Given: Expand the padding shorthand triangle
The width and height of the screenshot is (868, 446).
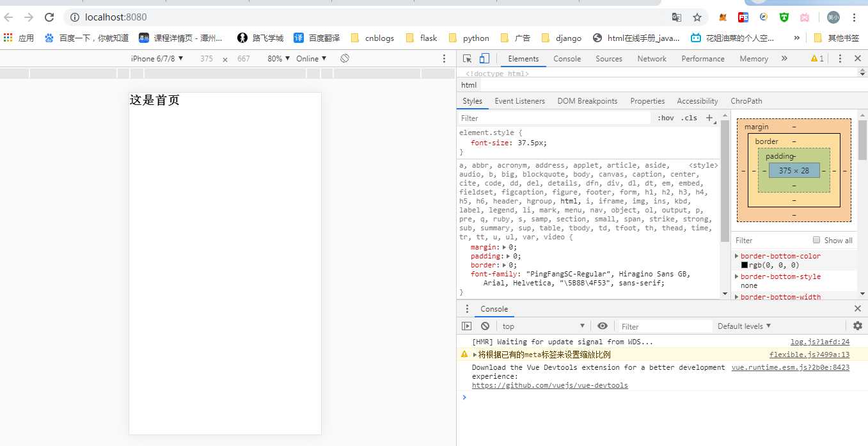Looking at the screenshot, I should tap(508, 256).
